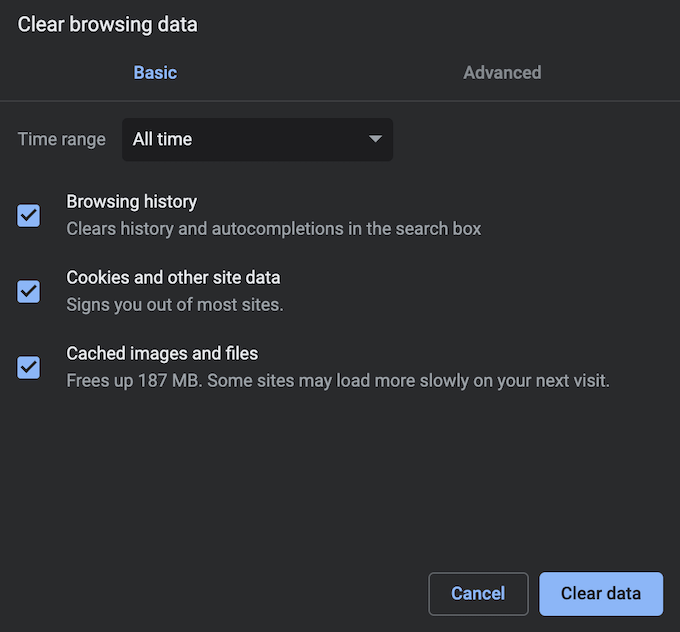This screenshot has width=680, height=632.
Task: Click 'Cookies and other site data' label
Action: 173,278
